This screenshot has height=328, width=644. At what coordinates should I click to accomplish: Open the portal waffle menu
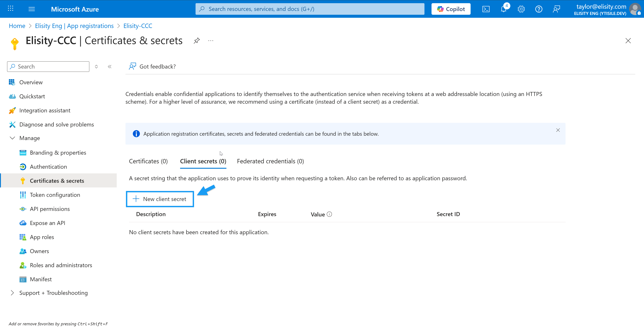click(x=11, y=9)
